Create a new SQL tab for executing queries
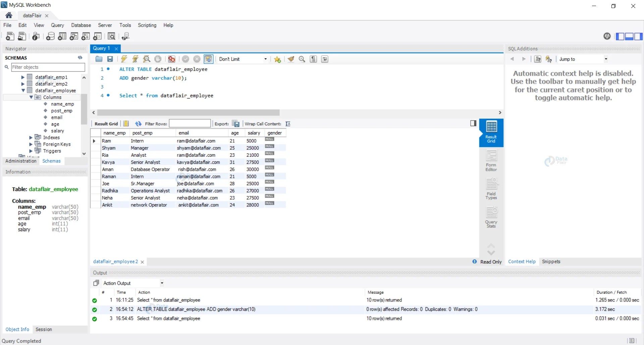Screen dimensions: 644x345 tap(10, 36)
